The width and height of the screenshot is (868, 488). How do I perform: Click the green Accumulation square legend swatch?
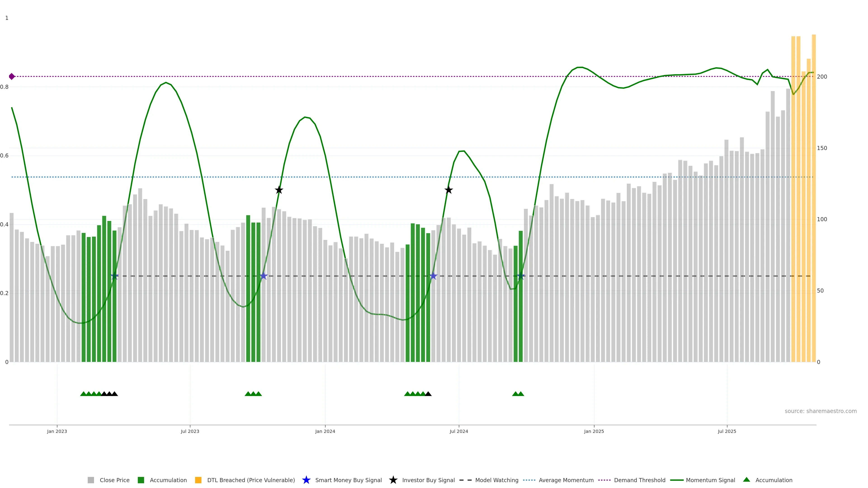pyautogui.click(x=141, y=480)
